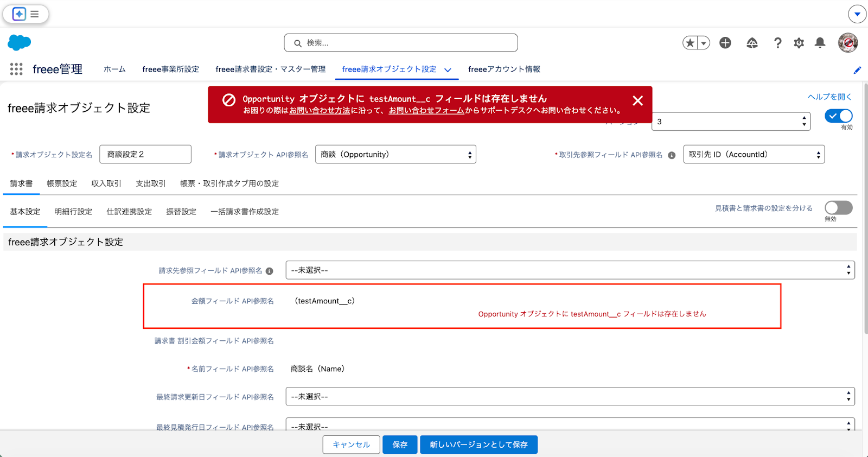Open the help question mark icon
868x457 pixels.
(777, 43)
